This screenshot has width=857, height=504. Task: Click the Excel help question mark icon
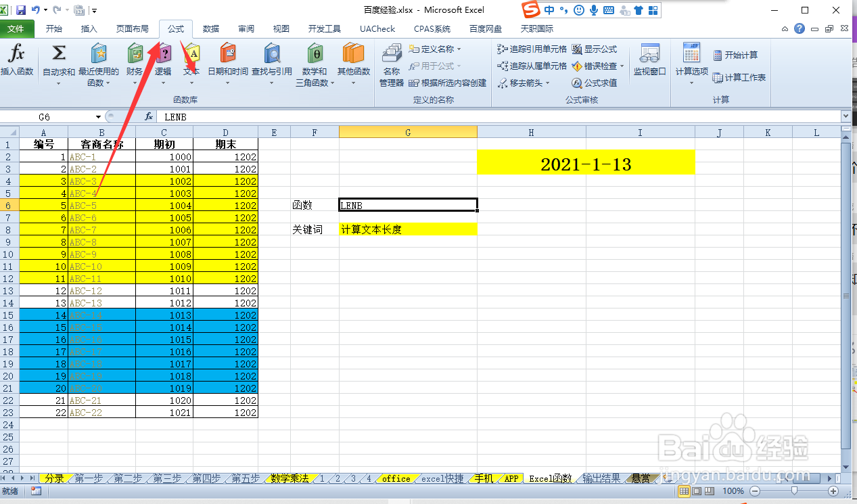point(800,29)
